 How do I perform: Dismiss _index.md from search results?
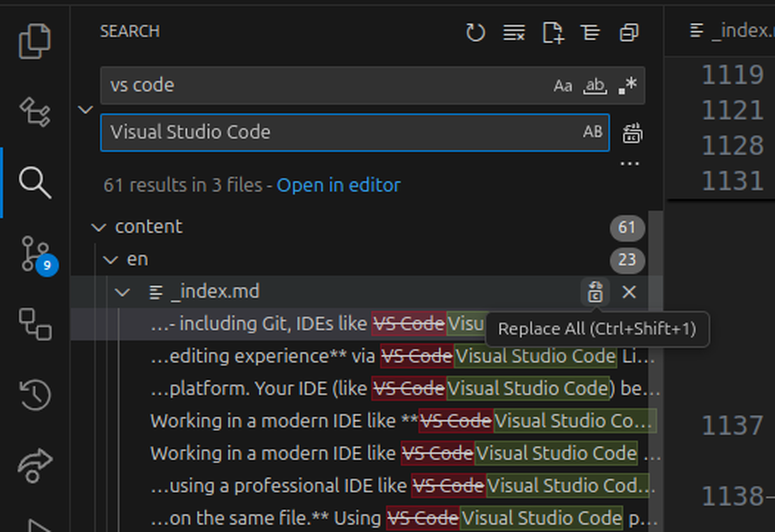point(628,293)
